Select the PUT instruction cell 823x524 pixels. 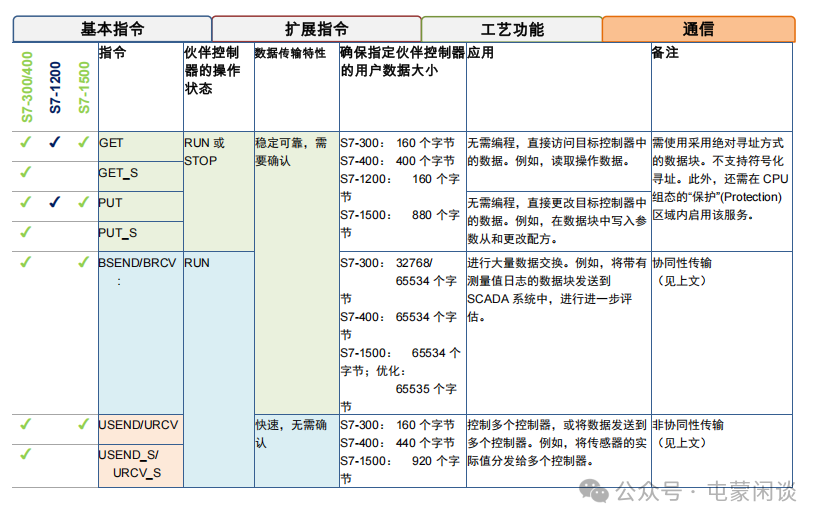(141, 206)
